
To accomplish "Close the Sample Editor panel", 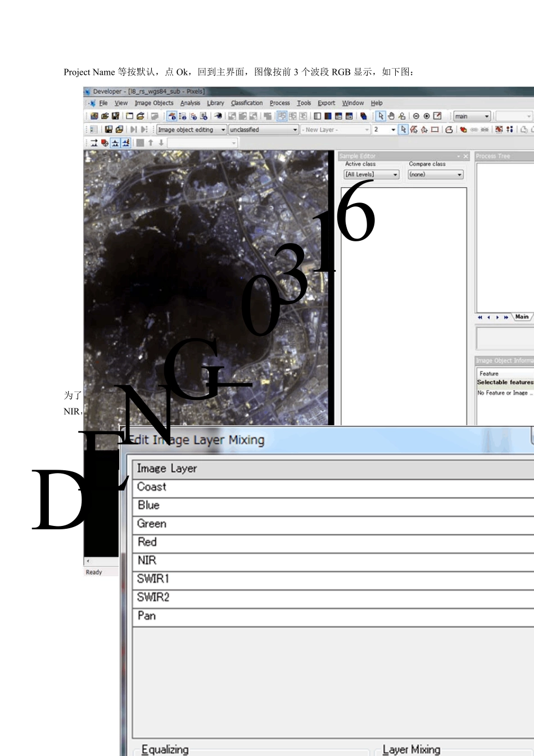I will pos(465,156).
